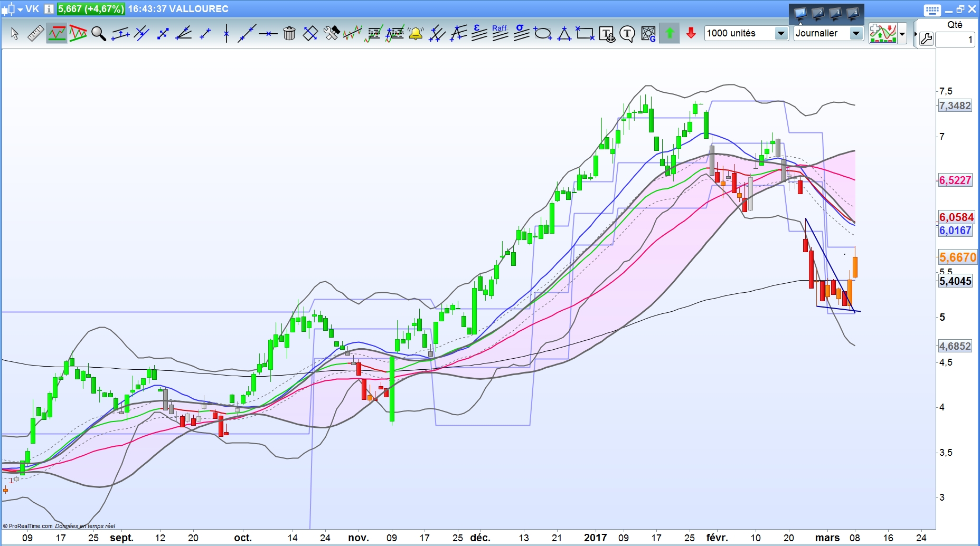Viewport: 980px width, 546px height.
Task: Click the green price 5,667 (+4,67%) badge
Action: pos(91,9)
